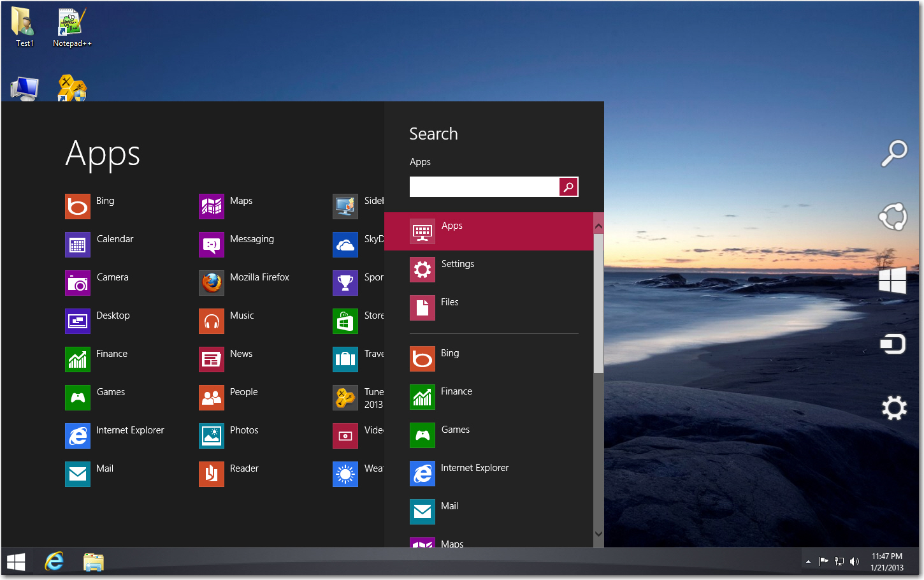
Task: Launch Internet Explorer from the taskbar
Action: pyautogui.click(x=54, y=562)
